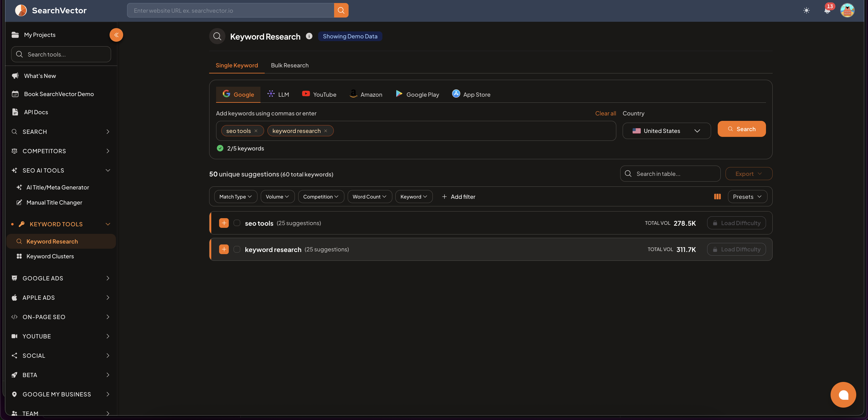868x420 pixels.
Task: Open the United States country dropdown
Action: pyautogui.click(x=666, y=131)
